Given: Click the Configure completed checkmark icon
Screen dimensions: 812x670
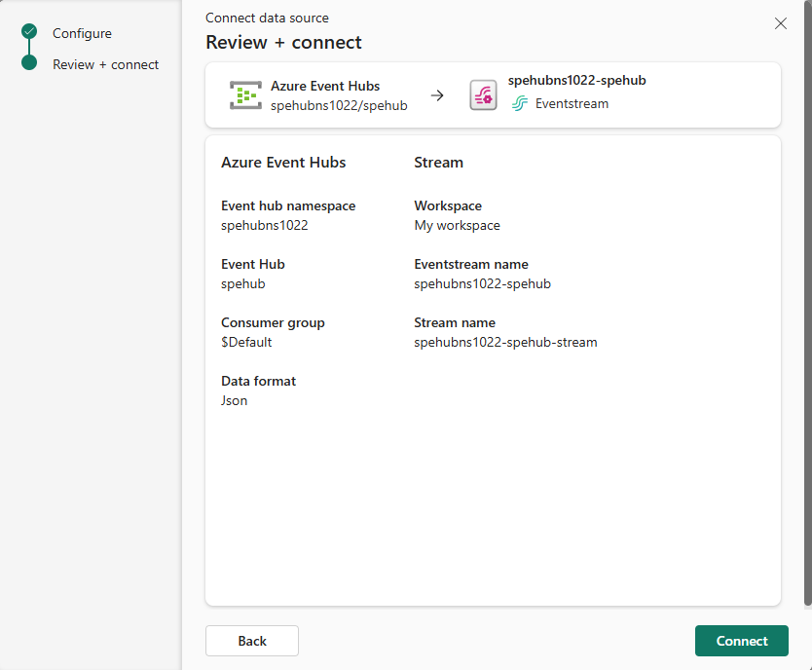Looking at the screenshot, I should (29, 31).
